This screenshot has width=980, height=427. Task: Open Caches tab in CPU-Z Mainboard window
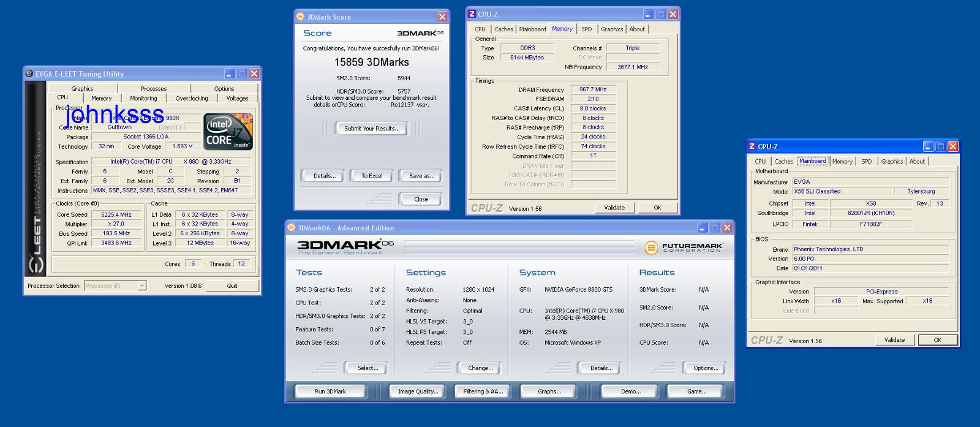coord(783,161)
